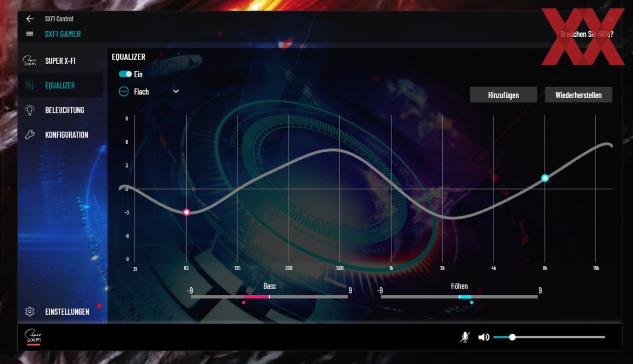This screenshot has width=633, height=364.
Task: Click the 250 frequency label
Action: tap(289, 268)
